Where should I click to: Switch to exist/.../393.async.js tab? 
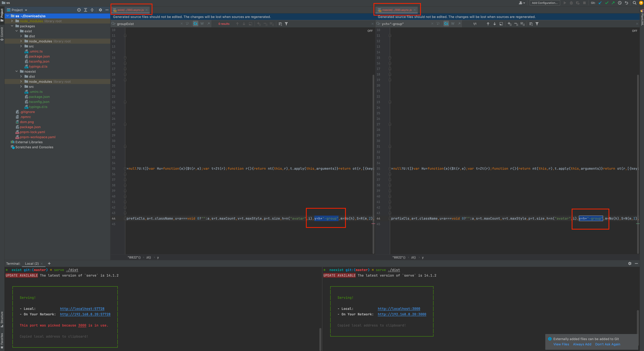[130, 10]
